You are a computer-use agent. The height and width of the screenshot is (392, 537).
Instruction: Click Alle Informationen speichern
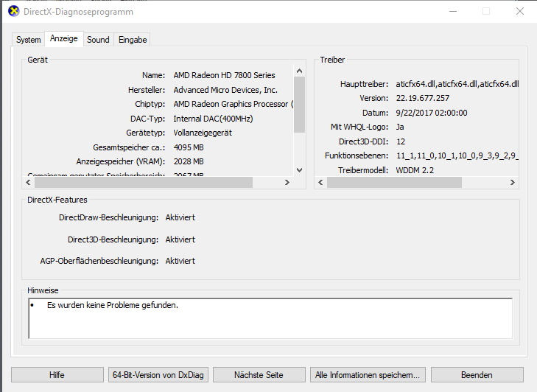pyautogui.click(x=368, y=375)
